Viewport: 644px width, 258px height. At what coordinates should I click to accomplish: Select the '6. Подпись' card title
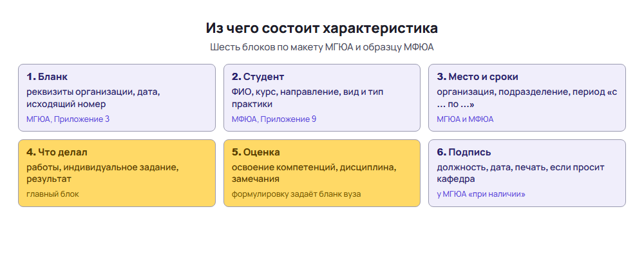tap(464, 152)
